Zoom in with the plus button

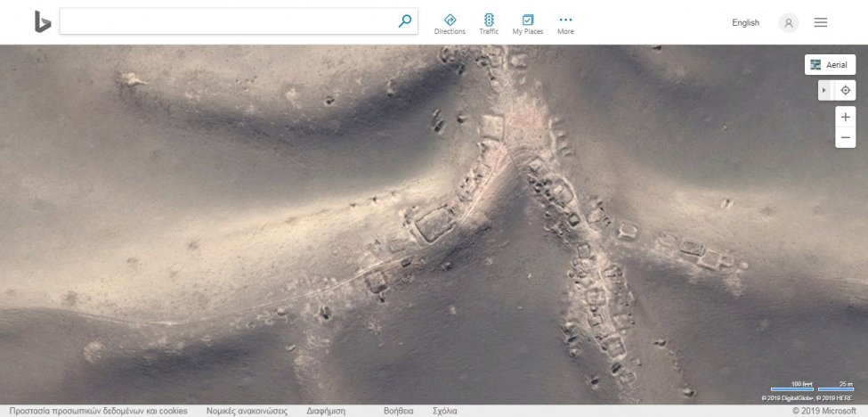coord(846,117)
